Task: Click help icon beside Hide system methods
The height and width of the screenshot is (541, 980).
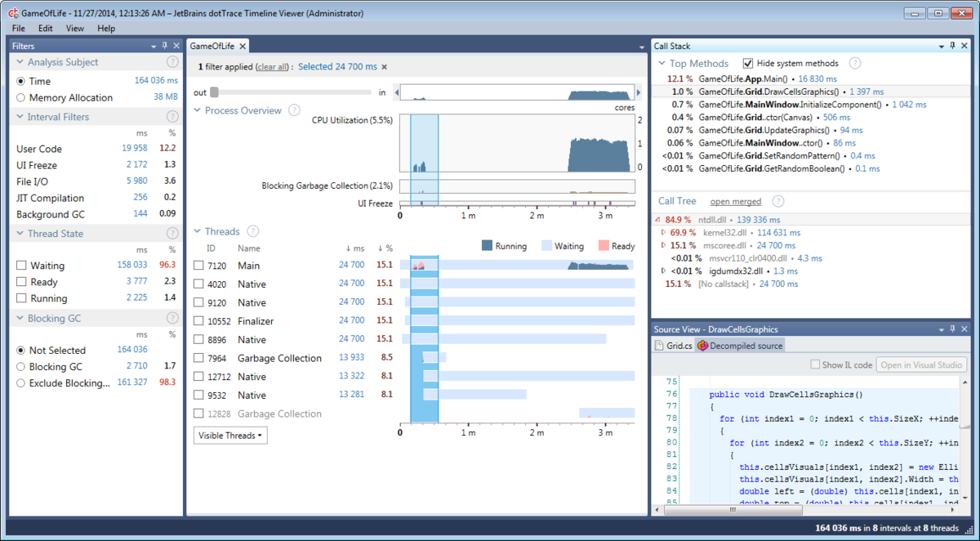Action: 854,63
